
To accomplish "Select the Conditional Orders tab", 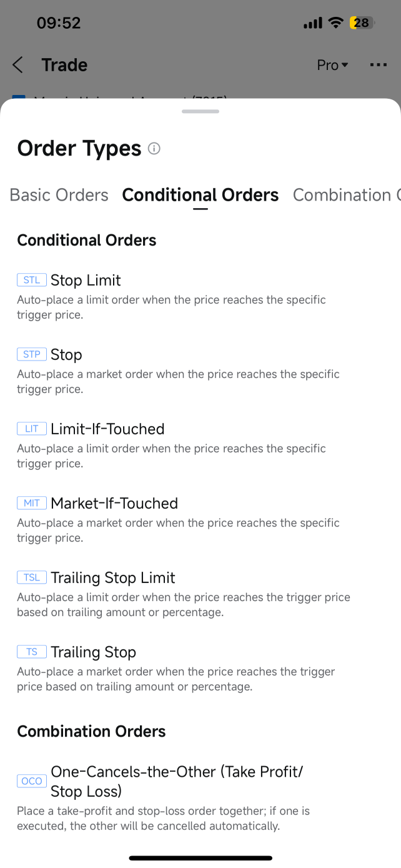I will point(200,195).
